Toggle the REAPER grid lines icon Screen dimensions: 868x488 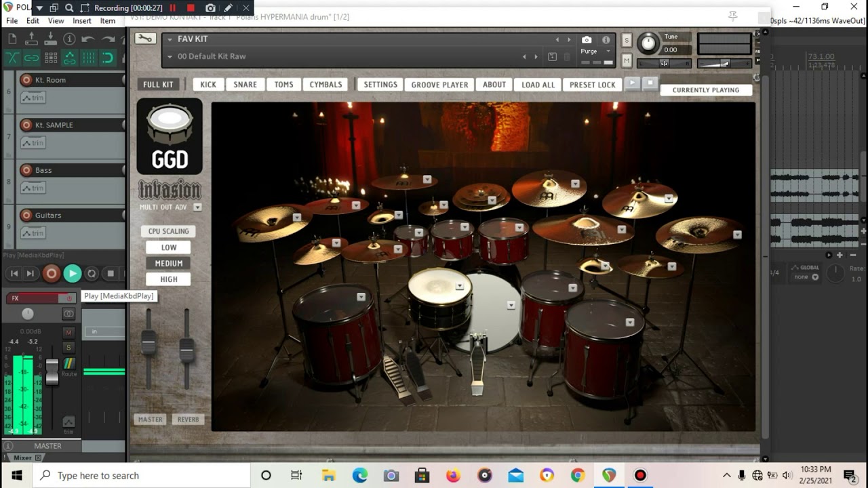click(x=89, y=58)
